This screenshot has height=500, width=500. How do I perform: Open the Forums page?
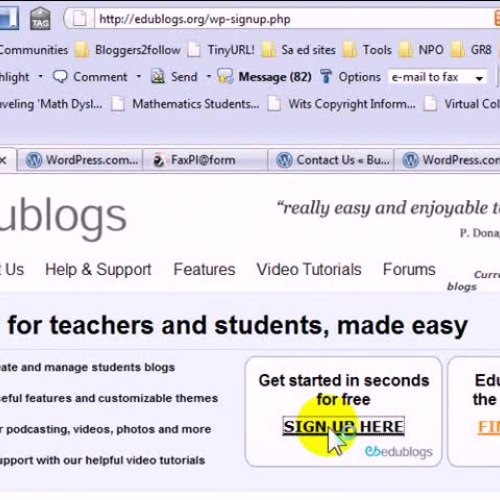pyautogui.click(x=409, y=269)
